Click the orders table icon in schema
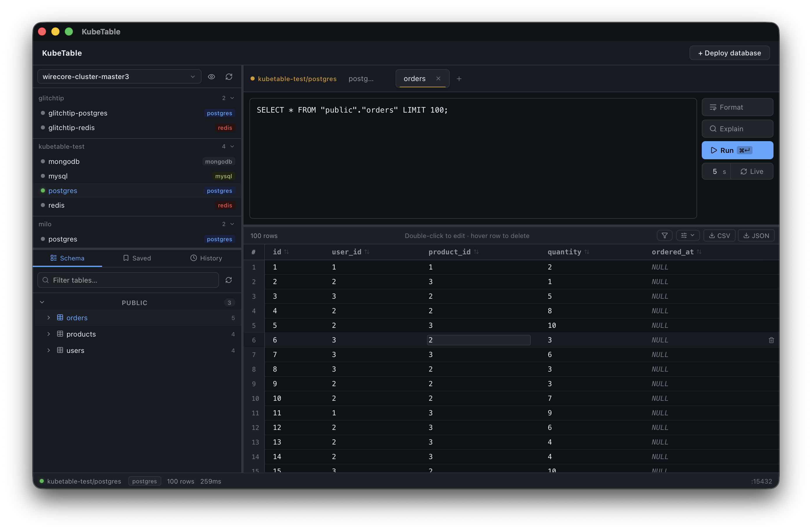Image resolution: width=812 pixels, height=532 pixels. 60,317
